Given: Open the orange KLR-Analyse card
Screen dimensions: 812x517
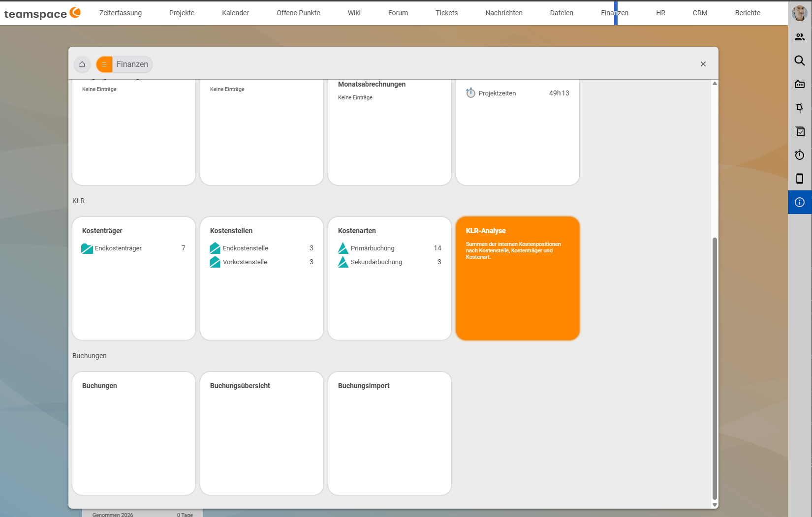Looking at the screenshot, I should pos(518,278).
